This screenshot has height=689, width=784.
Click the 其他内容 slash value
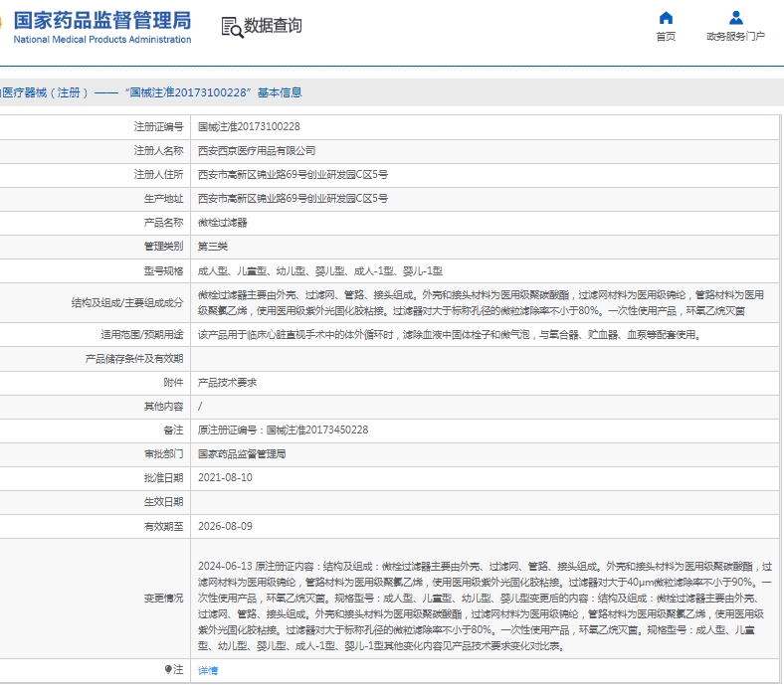pos(200,407)
